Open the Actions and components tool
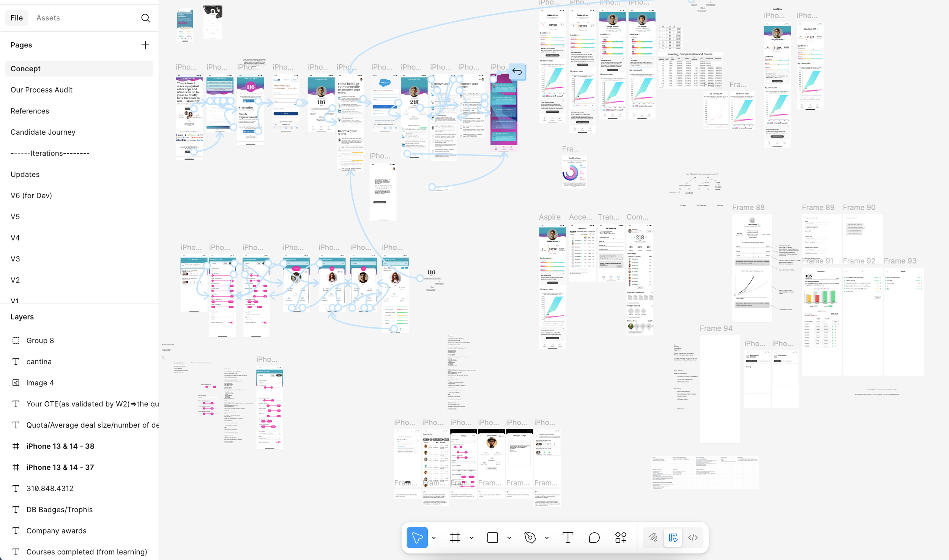This screenshot has height=560, width=949. (621, 537)
